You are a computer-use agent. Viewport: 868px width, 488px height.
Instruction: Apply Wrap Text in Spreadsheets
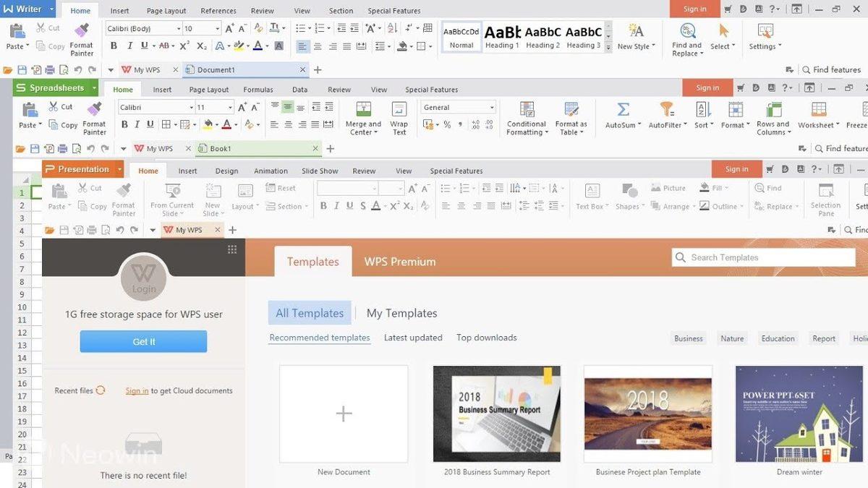click(x=399, y=117)
